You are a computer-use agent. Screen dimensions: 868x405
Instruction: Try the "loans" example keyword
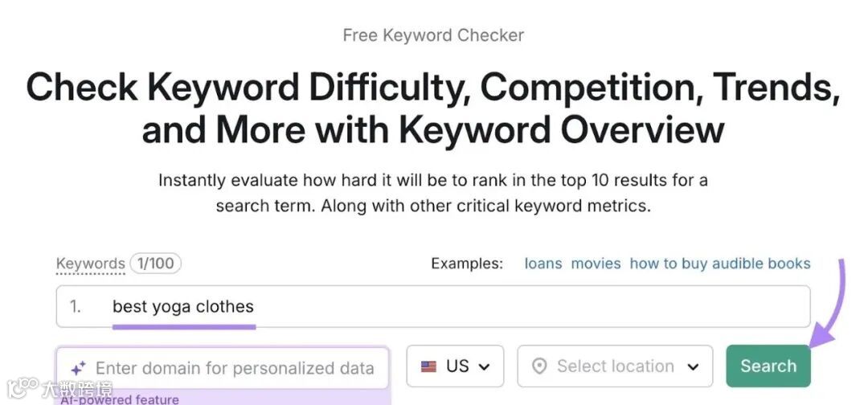[543, 264]
